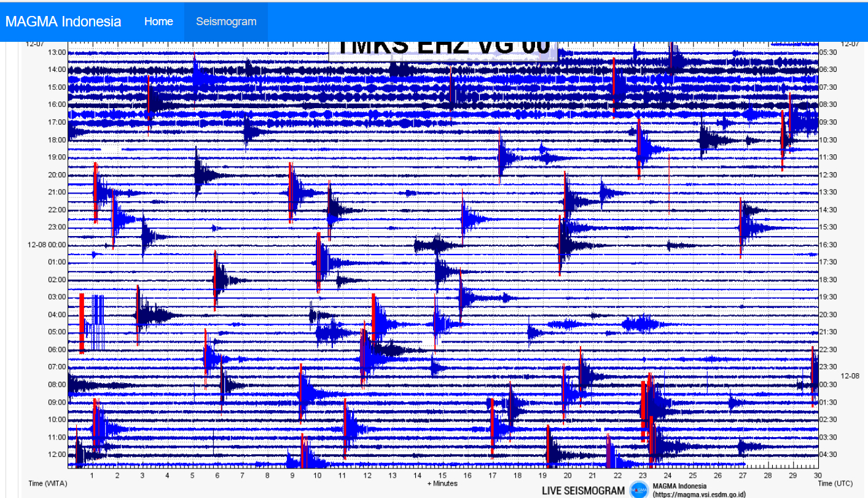Image resolution: width=868 pixels, height=498 pixels.
Task: Click the 12:00 WITA time label
Action: [57, 455]
